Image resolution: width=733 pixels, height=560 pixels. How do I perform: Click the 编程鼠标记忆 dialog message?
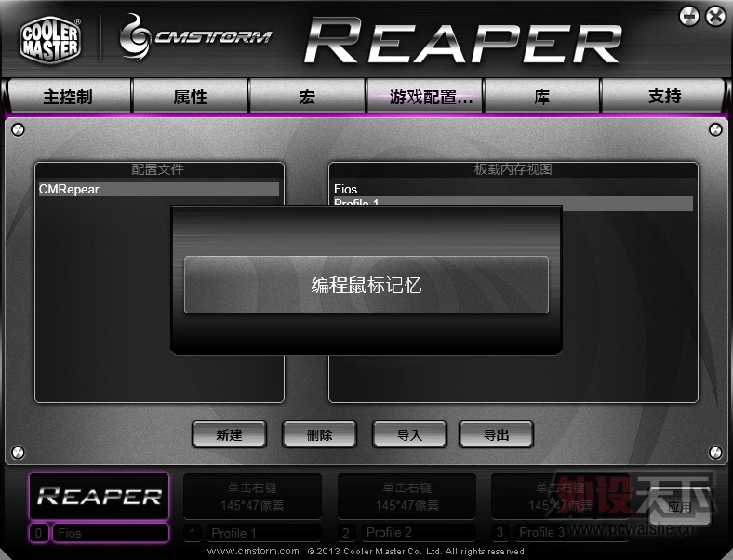(366, 285)
